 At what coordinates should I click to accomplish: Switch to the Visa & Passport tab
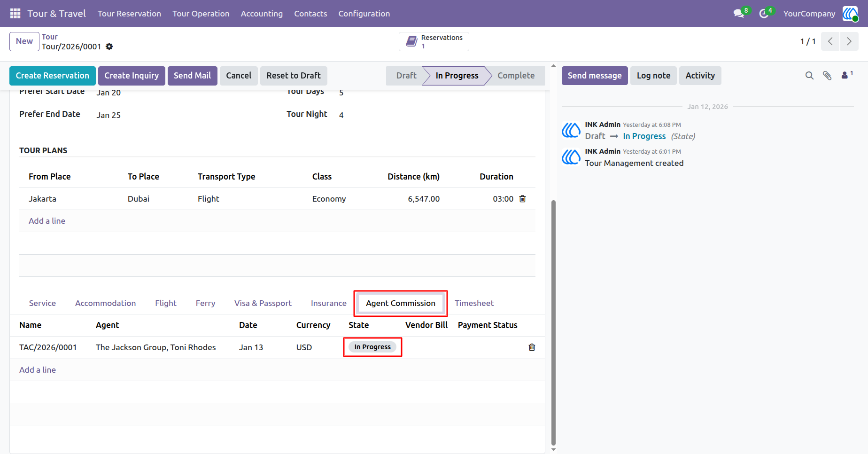[x=263, y=303]
